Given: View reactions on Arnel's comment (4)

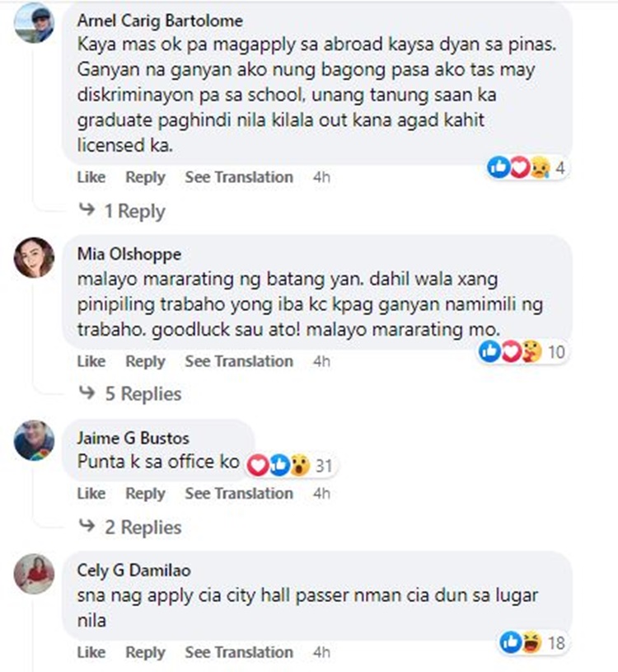Looking at the screenshot, I should [527, 167].
